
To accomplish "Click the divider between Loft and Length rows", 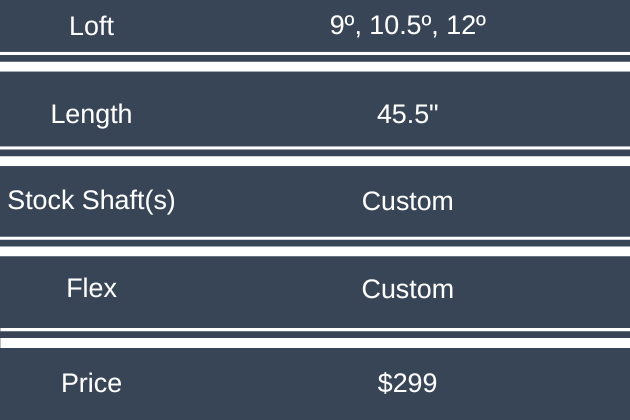I will pyautogui.click(x=315, y=62).
